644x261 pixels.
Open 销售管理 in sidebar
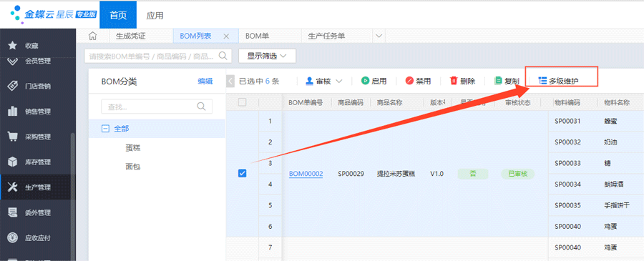(38, 112)
